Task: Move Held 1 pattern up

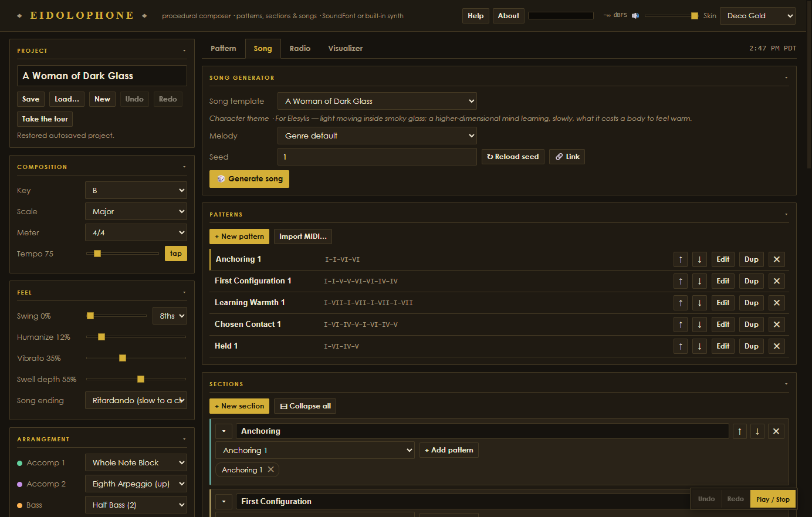Action: click(681, 346)
